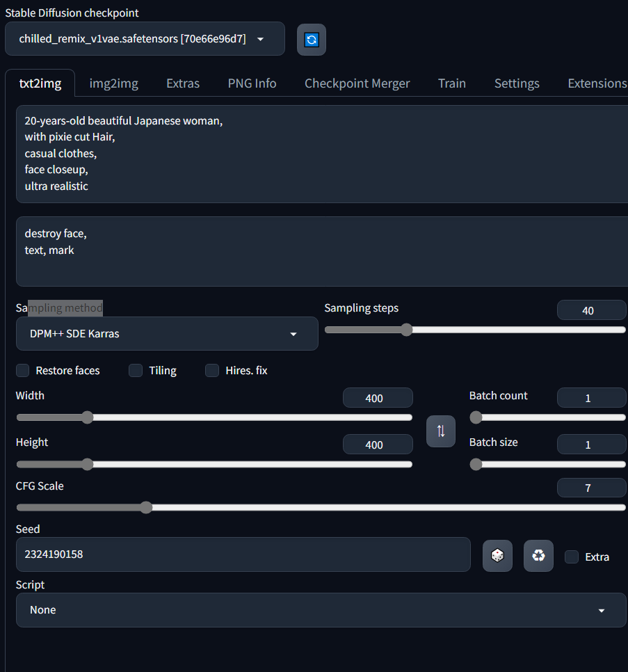Swap width and height with arrows icon
The width and height of the screenshot is (628, 672).
point(441,431)
